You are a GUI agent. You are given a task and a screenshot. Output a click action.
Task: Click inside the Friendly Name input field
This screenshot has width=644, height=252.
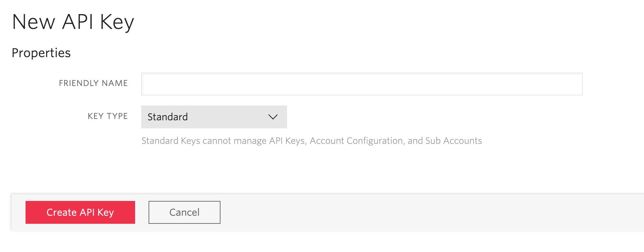tap(361, 84)
